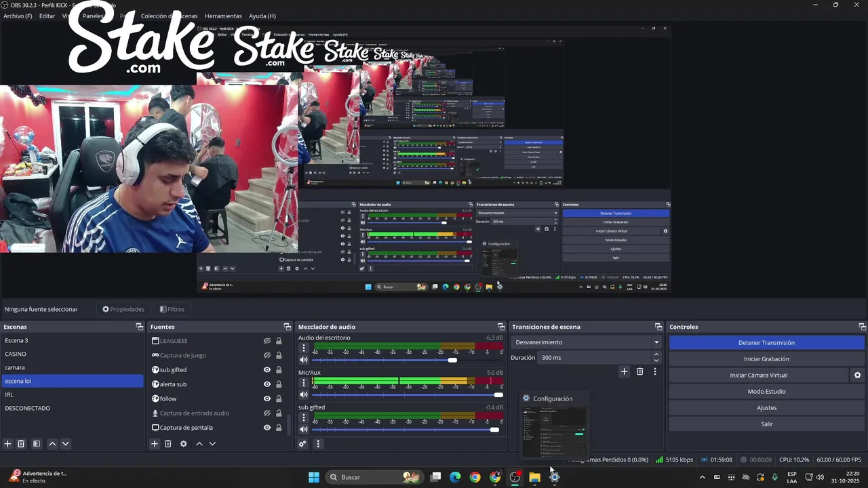This screenshot has height=488, width=868.
Task: Start virtual camera with Iniciar Cámara Virtual
Action: click(x=758, y=375)
